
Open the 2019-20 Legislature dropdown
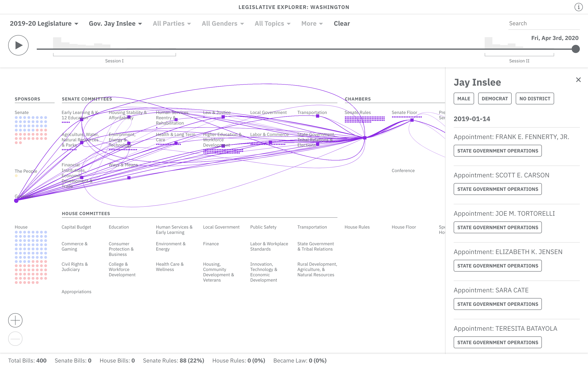[44, 23]
